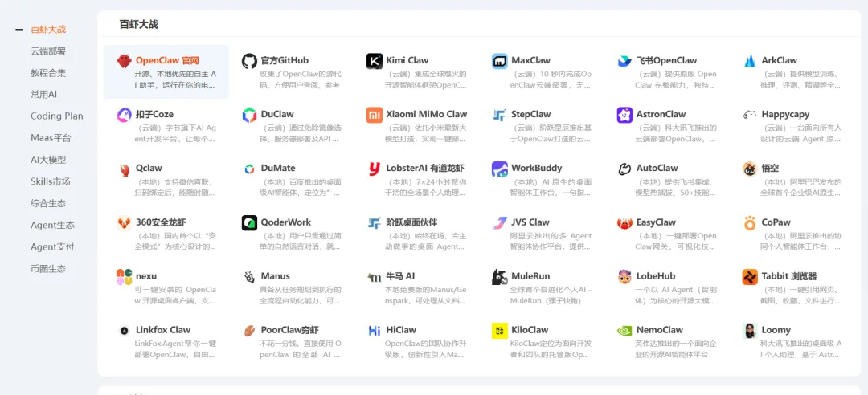The width and height of the screenshot is (868, 395).
Task: Click the AutoClaw swirl icon
Action: click(x=625, y=169)
